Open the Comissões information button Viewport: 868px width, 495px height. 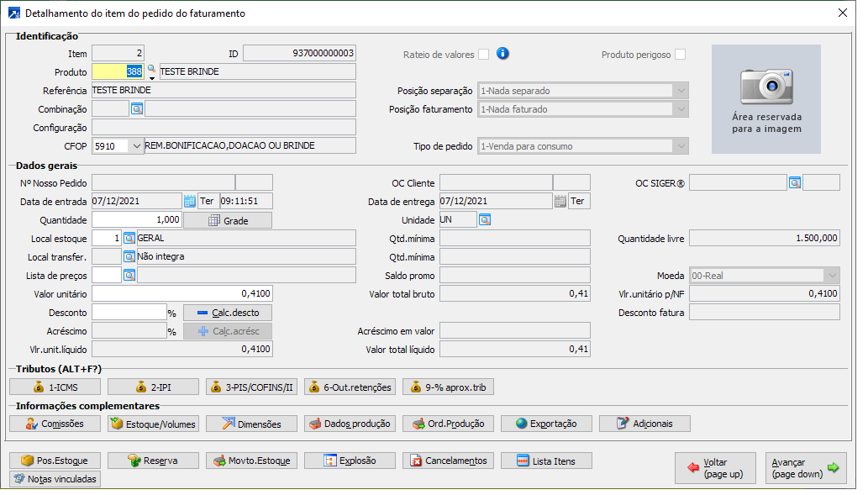coord(55,424)
